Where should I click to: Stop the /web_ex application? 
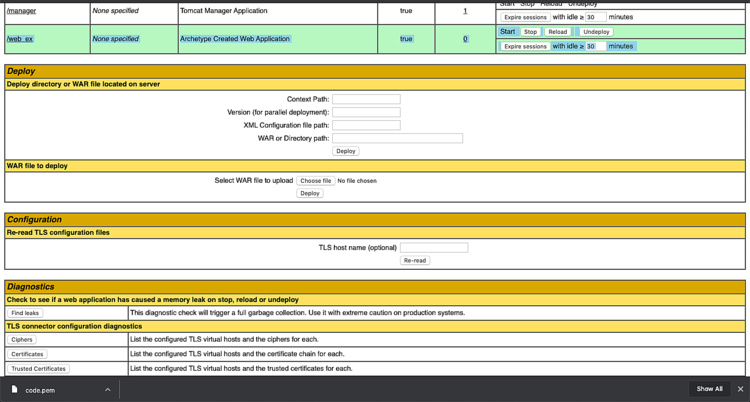coord(531,32)
